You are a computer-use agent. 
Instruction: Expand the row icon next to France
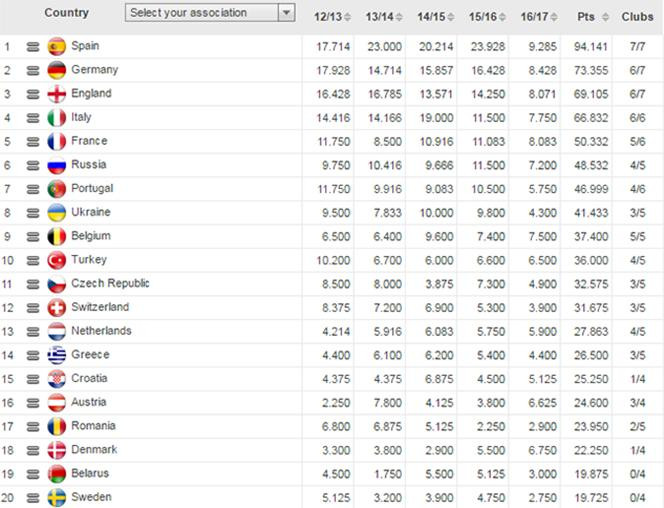(x=31, y=142)
